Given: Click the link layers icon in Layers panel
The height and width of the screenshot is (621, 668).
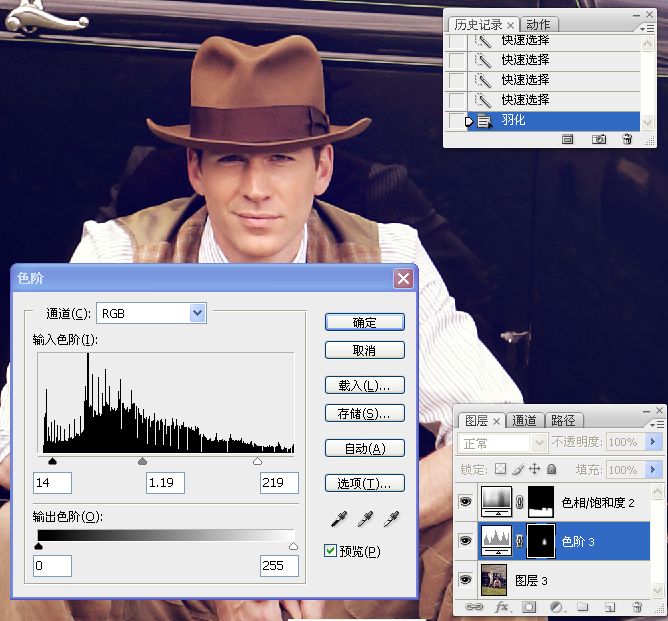Looking at the screenshot, I should [474, 607].
